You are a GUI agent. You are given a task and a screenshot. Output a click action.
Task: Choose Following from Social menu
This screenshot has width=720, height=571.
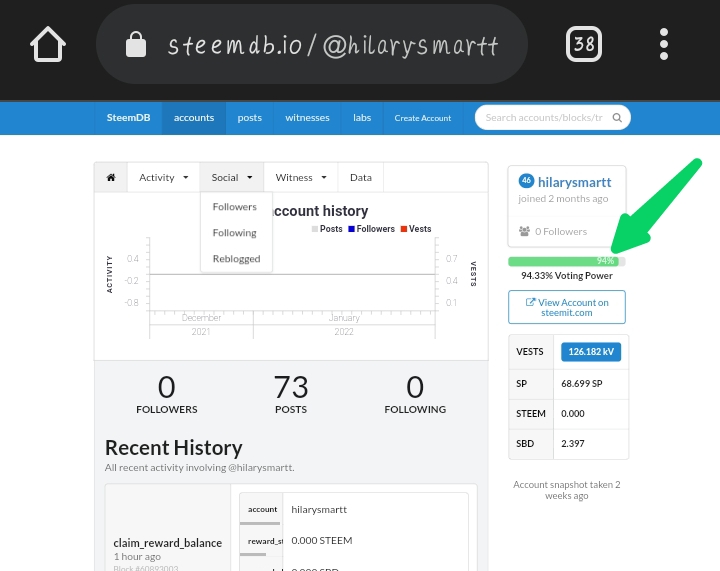[x=235, y=233]
